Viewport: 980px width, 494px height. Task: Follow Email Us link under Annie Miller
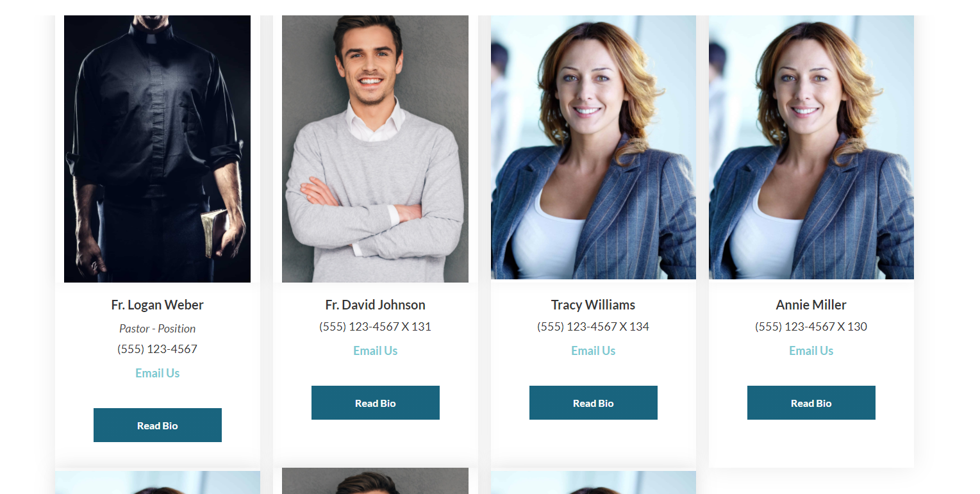tap(811, 350)
